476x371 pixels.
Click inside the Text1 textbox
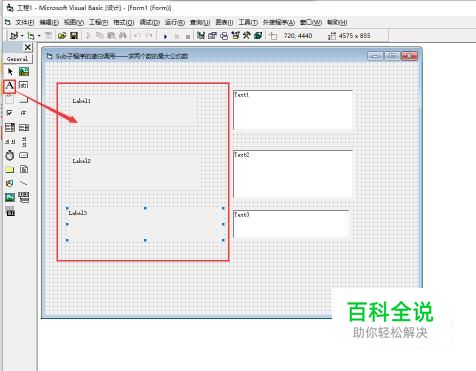point(293,110)
